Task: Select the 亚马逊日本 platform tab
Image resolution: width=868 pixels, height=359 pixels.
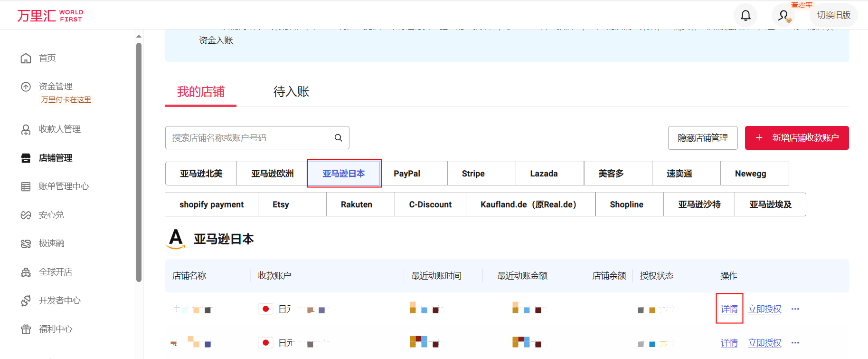Action: 344,174
